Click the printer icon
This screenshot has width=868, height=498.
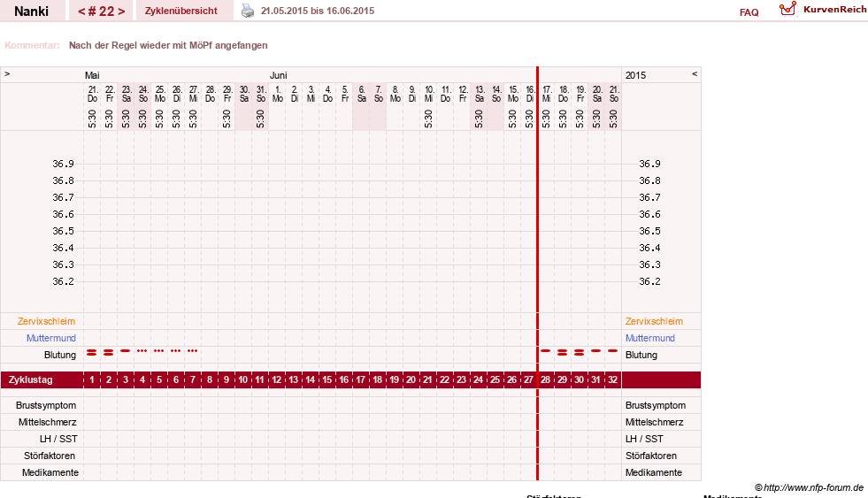coord(248,11)
